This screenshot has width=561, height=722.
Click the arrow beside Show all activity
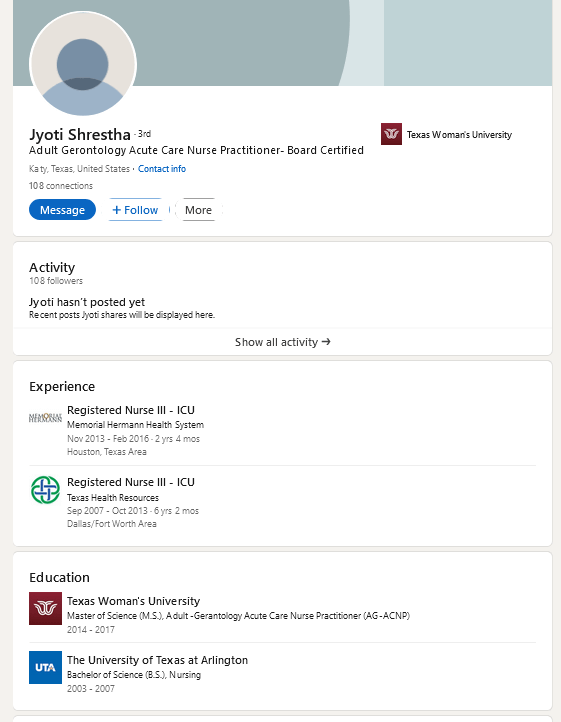coord(326,342)
